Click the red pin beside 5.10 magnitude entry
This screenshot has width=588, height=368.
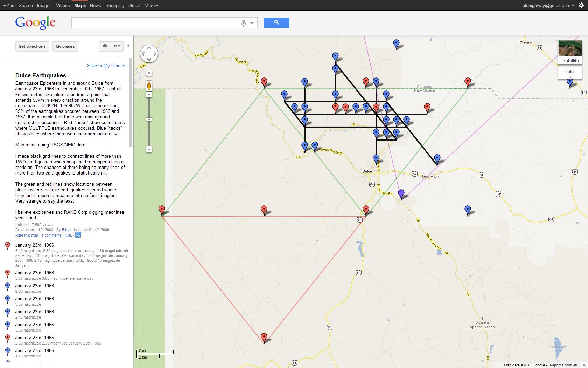(8, 246)
